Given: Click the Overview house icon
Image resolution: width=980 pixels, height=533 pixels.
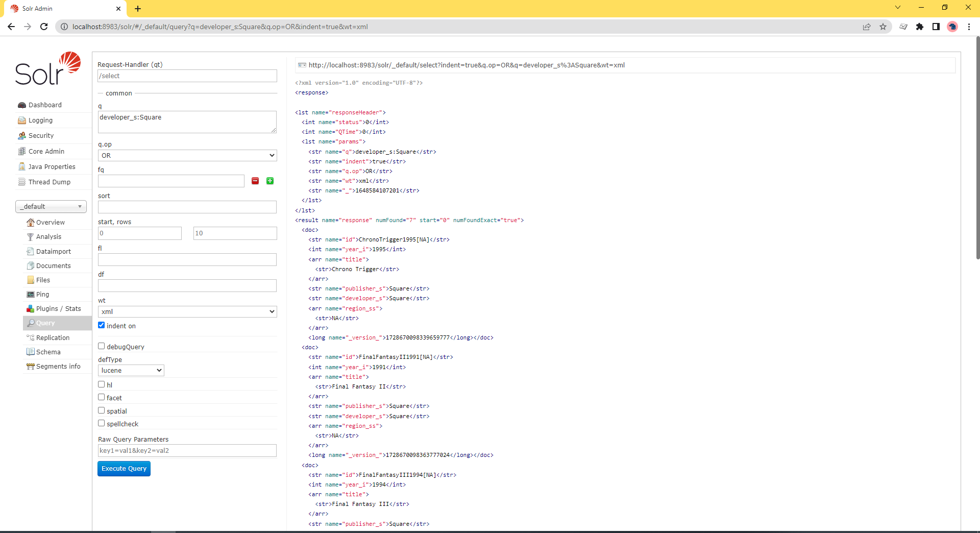Looking at the screenshot, I should [31, 223].
